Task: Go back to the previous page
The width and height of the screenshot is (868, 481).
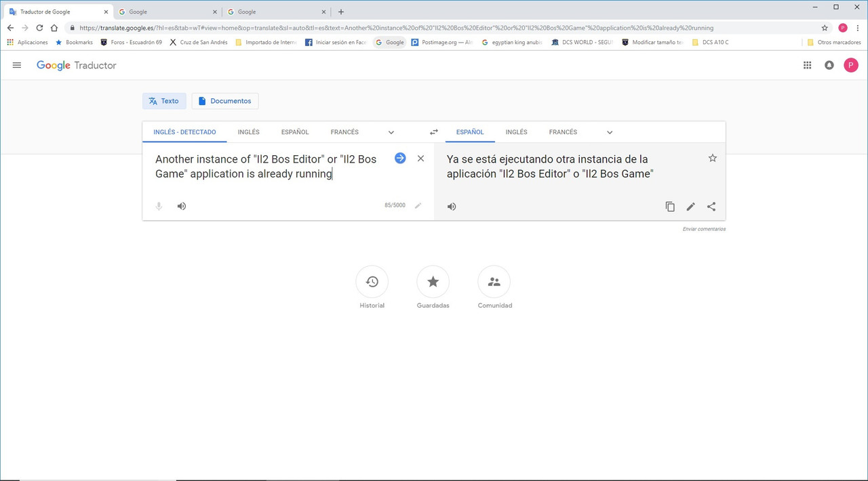Action: click(x=10, y=28)
